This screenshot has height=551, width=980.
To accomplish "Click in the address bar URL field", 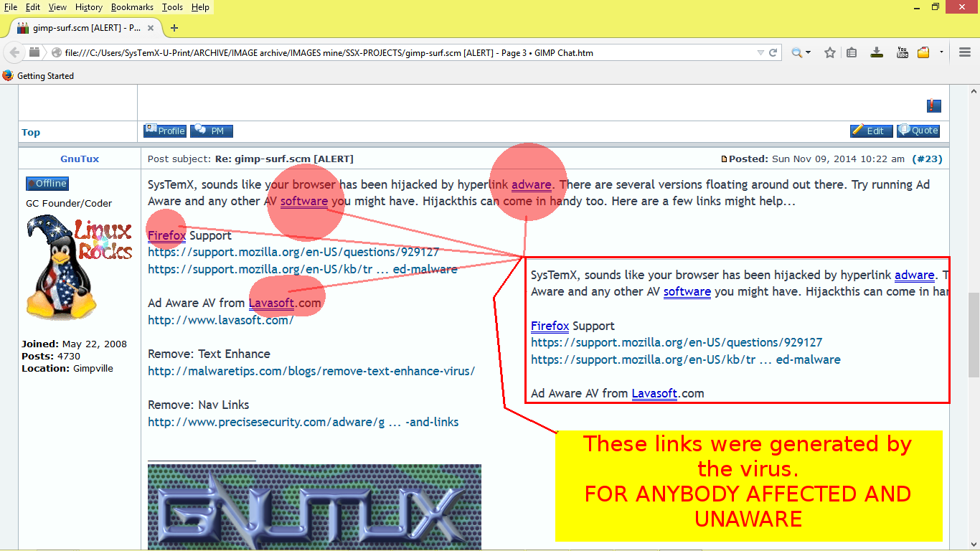I will pyautogui.click(x=409, y=52).
